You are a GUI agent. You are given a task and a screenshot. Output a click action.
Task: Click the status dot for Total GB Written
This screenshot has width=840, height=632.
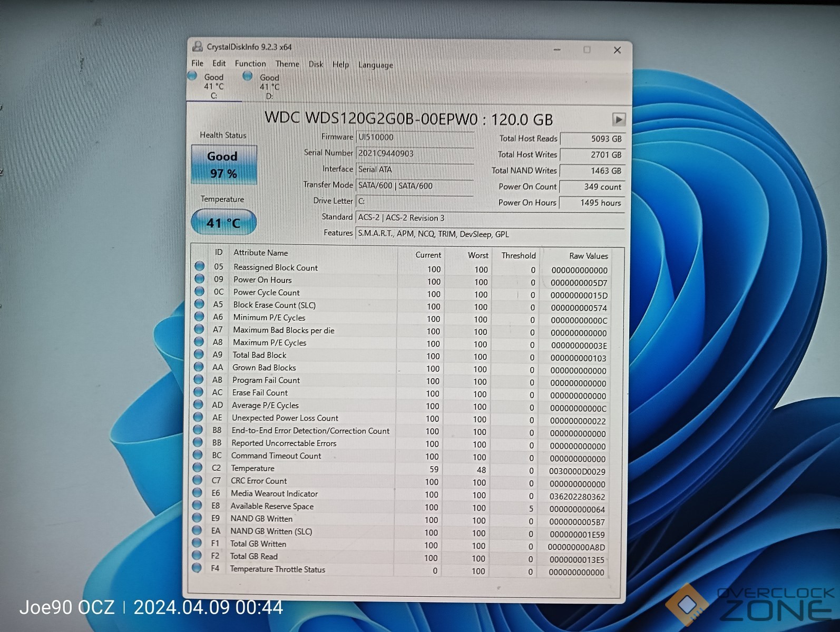[197, 543]
